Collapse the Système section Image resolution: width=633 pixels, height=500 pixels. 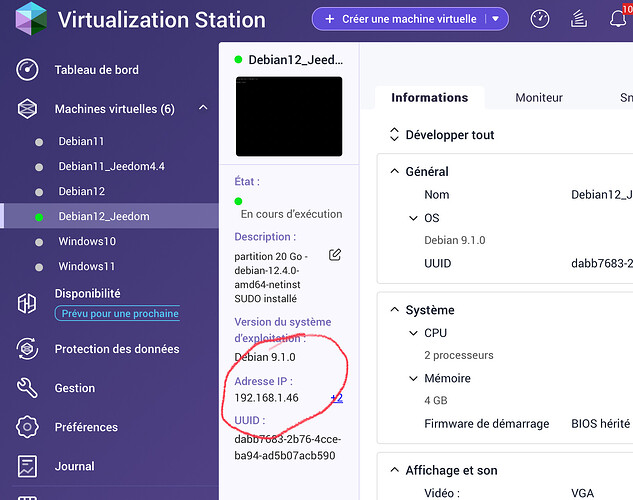[x=394, y=311]
